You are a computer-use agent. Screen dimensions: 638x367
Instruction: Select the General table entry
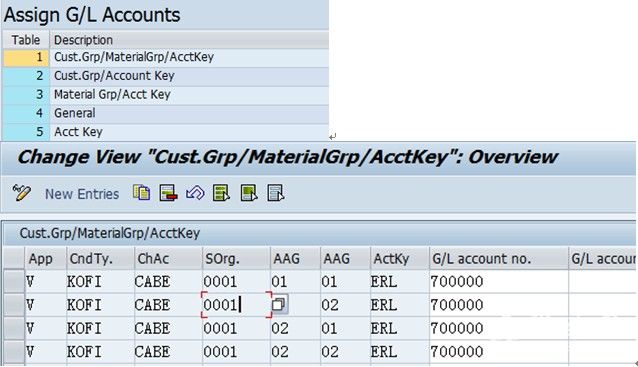pyautogui.click(x=189, y=114)
